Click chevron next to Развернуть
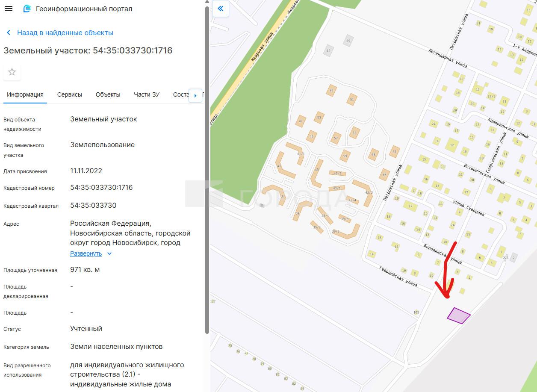This screenshot has height=392, width=537. (x=109, y=253)
